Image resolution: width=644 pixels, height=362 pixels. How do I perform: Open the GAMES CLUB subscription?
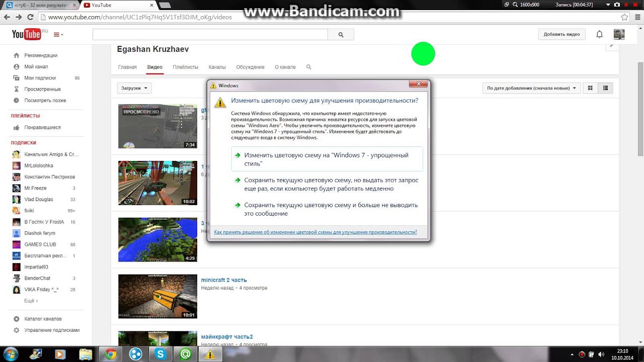tap(40, 244)
